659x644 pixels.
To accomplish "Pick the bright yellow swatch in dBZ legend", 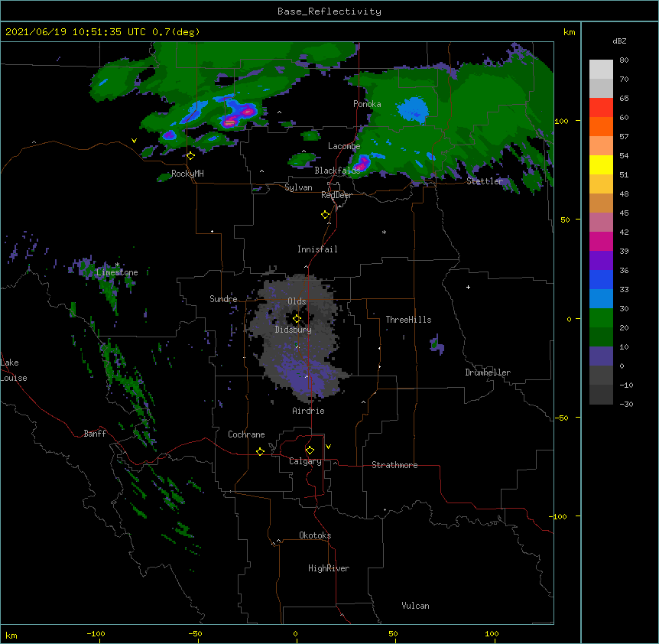I will [x=601, y=164].
